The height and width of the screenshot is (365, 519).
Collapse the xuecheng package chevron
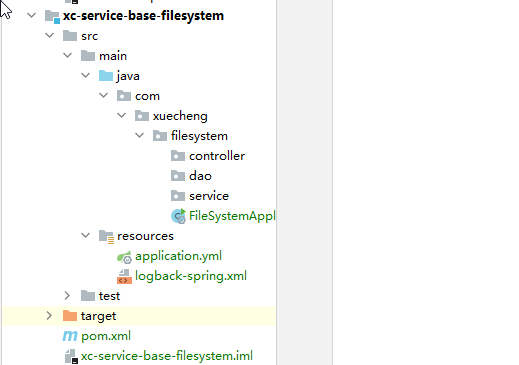pyautogui.click(x=122, y=115)
